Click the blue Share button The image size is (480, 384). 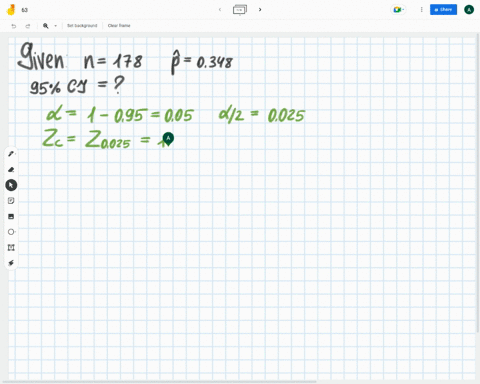click(x=443, y=10)
